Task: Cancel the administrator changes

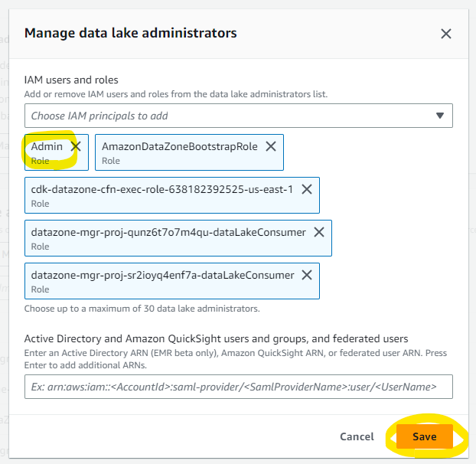Action: pyautogui.click(x=357, y=436)
